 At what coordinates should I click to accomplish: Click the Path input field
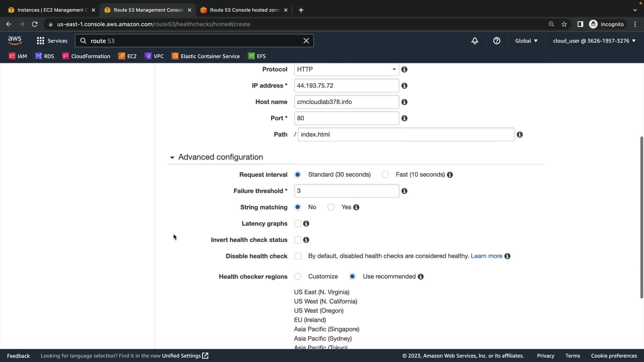click(406, 135)
